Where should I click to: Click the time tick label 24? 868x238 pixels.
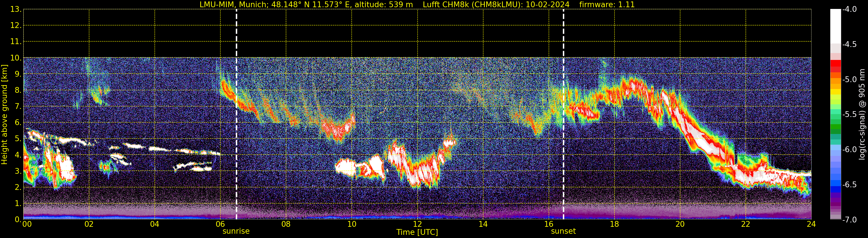click(x=811, y=224)
